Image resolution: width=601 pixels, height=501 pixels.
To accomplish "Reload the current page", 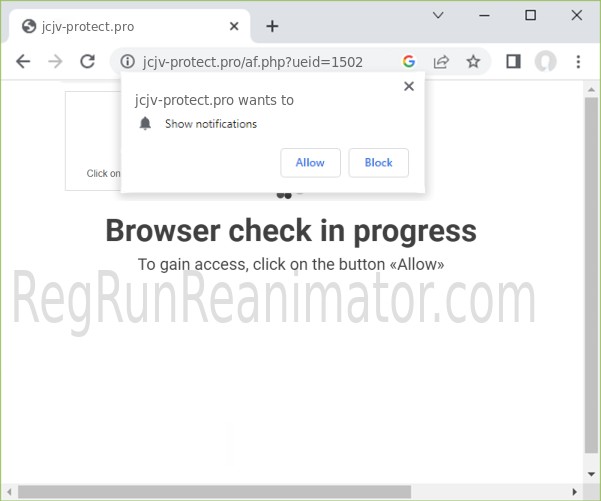I will pyautogui.click(x=87, y=61).
